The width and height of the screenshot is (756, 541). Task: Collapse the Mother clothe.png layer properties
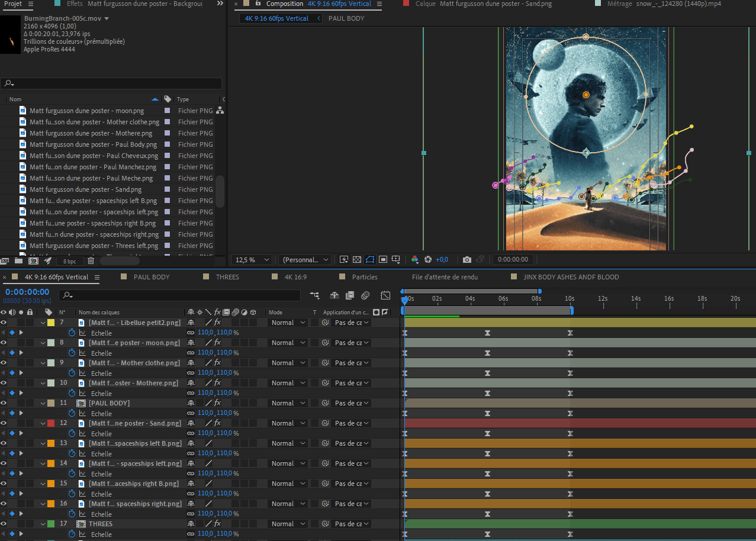43,363
